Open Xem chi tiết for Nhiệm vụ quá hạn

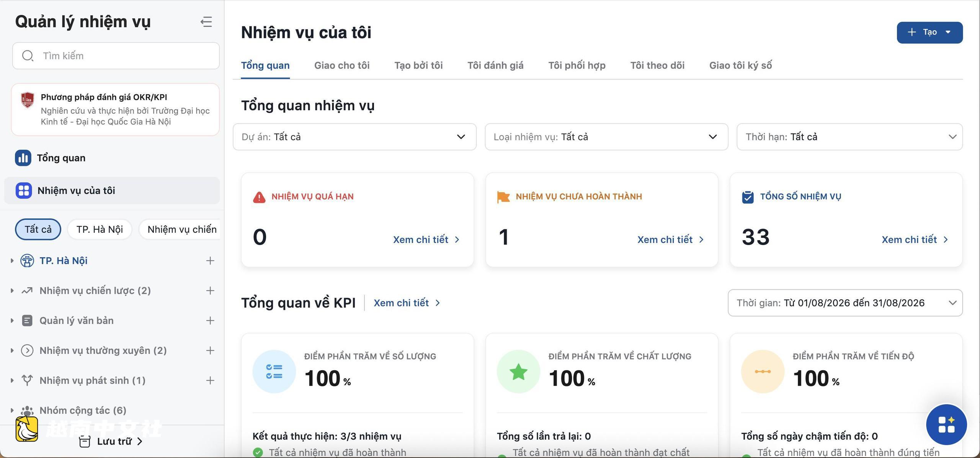(x=426, y=240)
